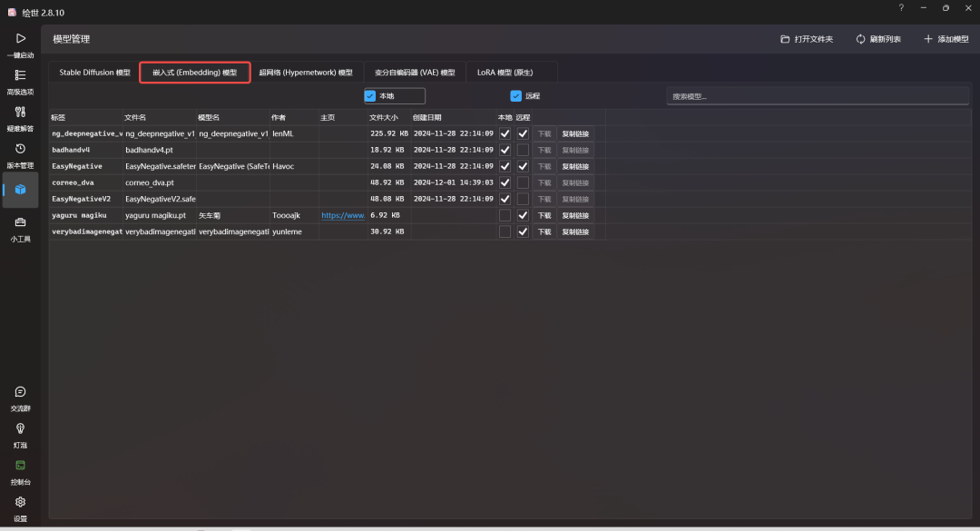Open the 交流群 chat icon
Screen dimensions: 980x531
(20, 392)
